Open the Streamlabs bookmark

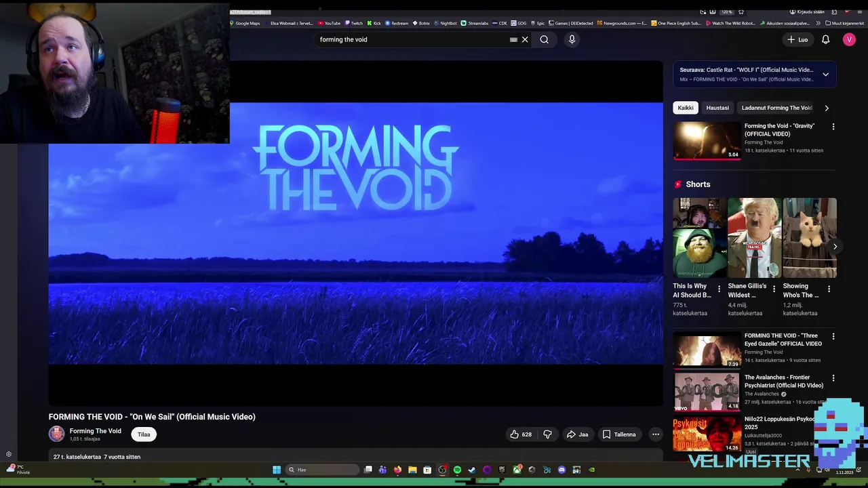click(474, 23)
